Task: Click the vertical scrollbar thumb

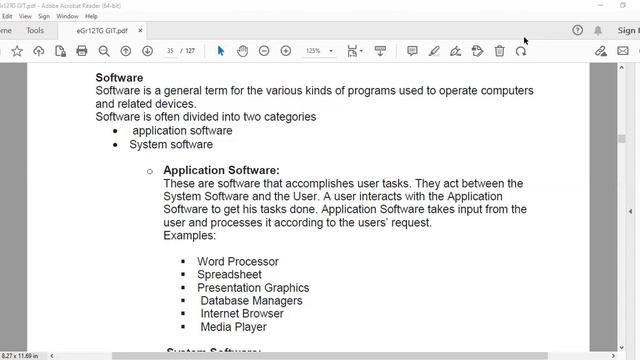Action: click(x=622, y=139)
